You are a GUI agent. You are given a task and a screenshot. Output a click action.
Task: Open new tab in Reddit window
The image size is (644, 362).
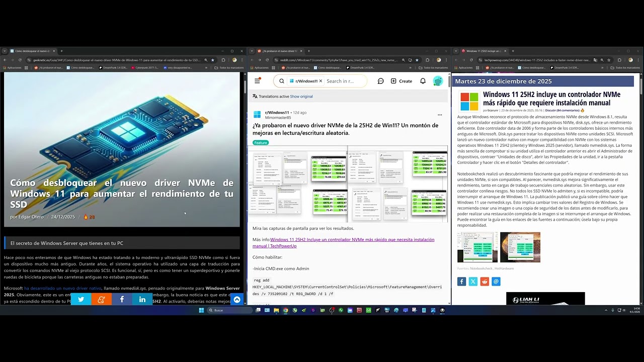coord(308,51)
